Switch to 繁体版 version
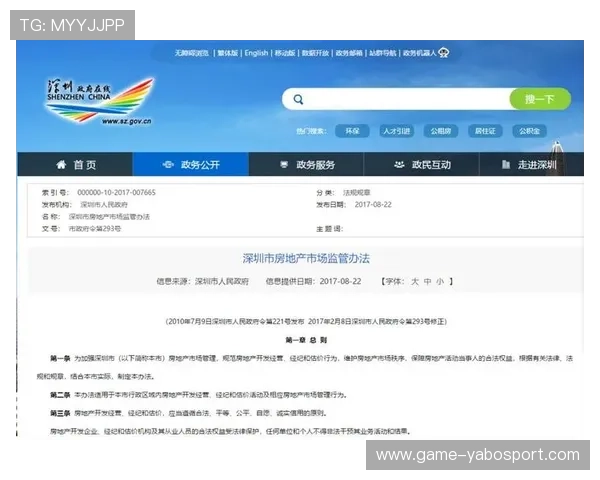 click(228, 53)
